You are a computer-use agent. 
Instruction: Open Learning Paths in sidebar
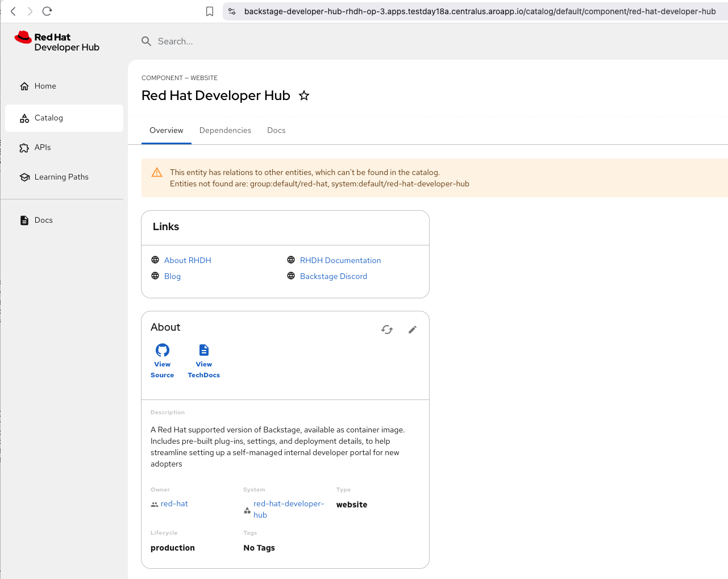[x=61, y=177]
